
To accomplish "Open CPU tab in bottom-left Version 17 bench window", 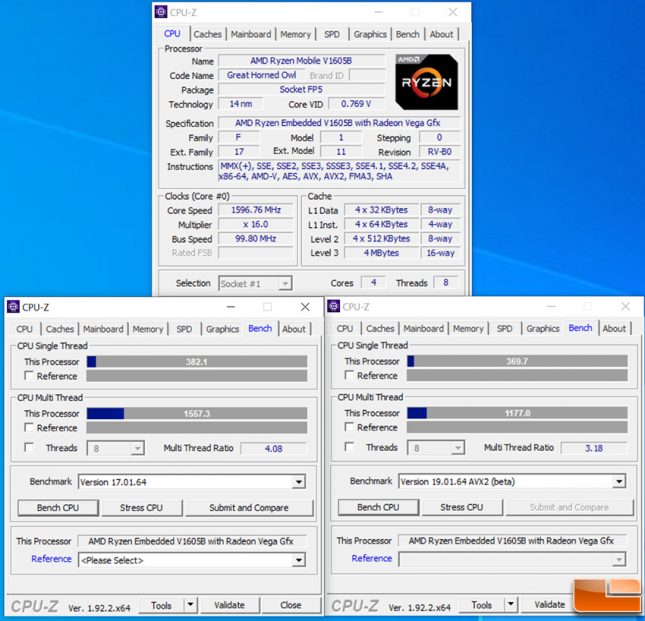I will [24, 329].
